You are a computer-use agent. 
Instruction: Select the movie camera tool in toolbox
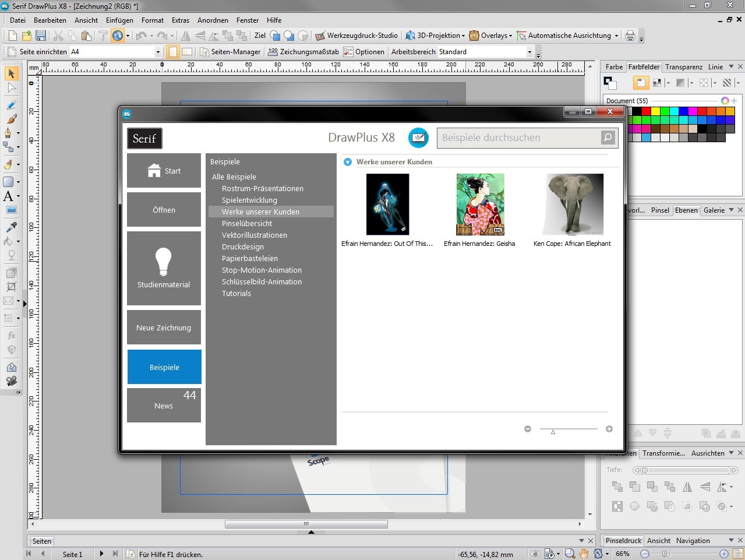(x=11, y=381)
